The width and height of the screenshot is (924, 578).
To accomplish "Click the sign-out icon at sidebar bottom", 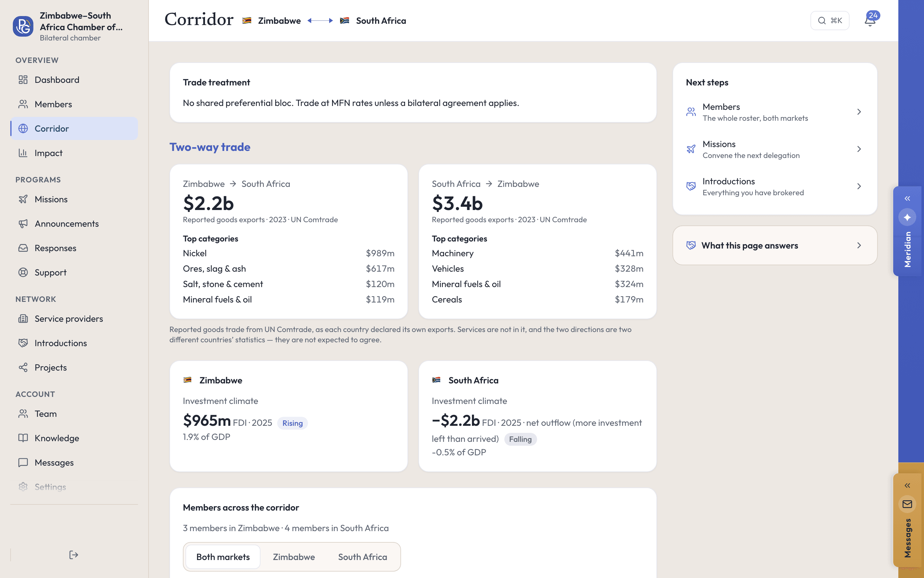I will click(74, 555).
